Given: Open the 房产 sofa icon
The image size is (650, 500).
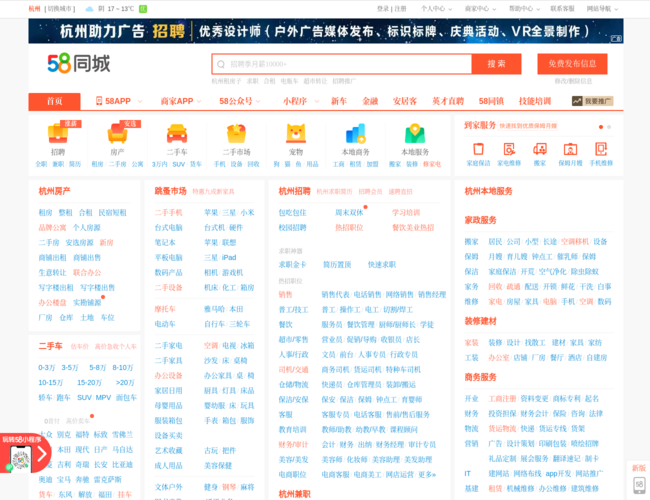Looking at the screenshot, I should coord(117,133).
